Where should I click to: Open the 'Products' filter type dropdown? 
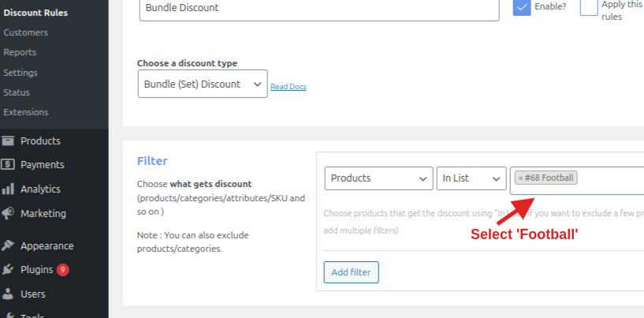pos(378,178)
